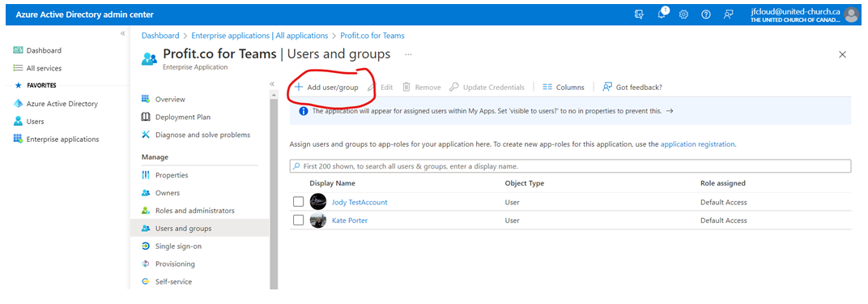Click Jody TestAccount avatar thumbnail
This screenshot has height=304, width=868.
pos(317,202)
